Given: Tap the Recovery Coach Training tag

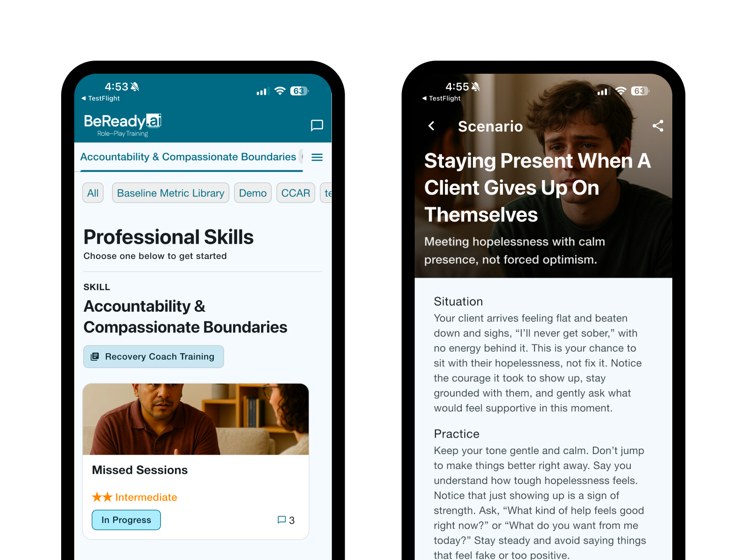Looking at the screenshot, I should pos(154,357).
